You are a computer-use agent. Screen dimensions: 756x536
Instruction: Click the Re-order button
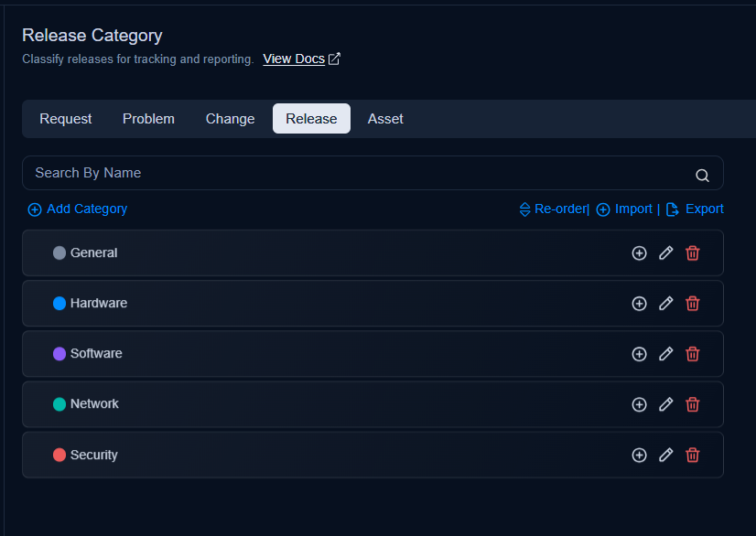click(x=554, y=209)
